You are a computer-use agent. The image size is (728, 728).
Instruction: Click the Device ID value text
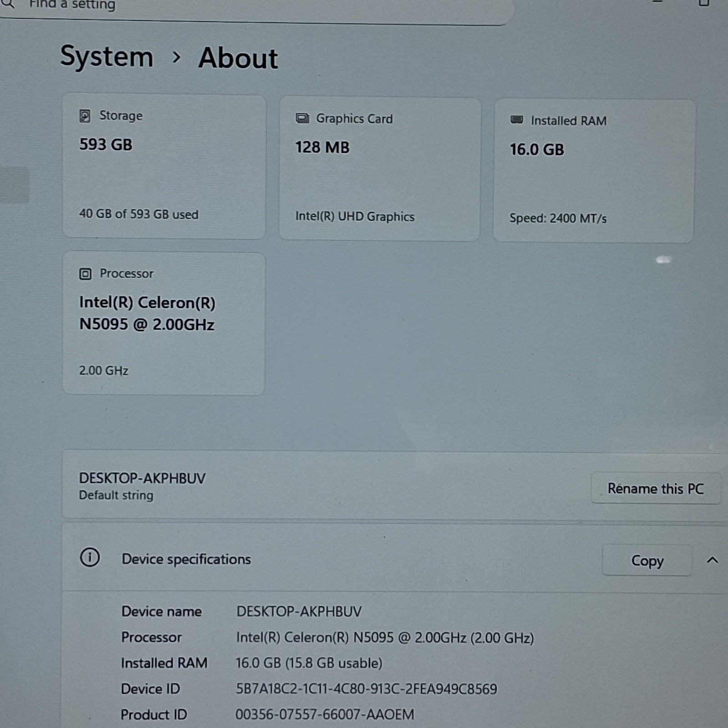(x=366, y=689)
